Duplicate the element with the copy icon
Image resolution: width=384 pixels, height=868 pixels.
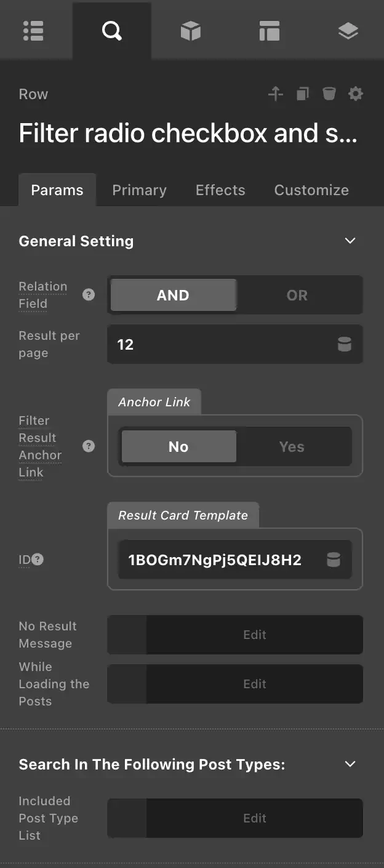click(x=302, y=94)
